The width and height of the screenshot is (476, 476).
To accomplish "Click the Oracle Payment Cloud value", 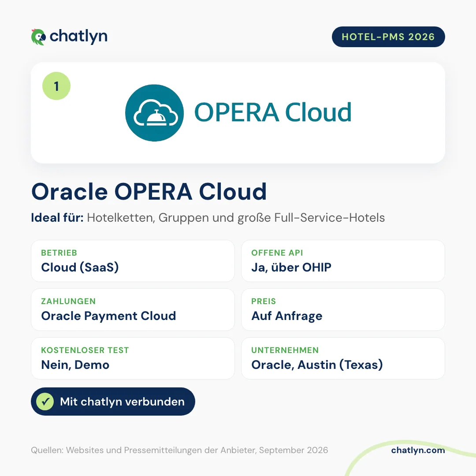I will pyautogui.click(x=109, y=316).
